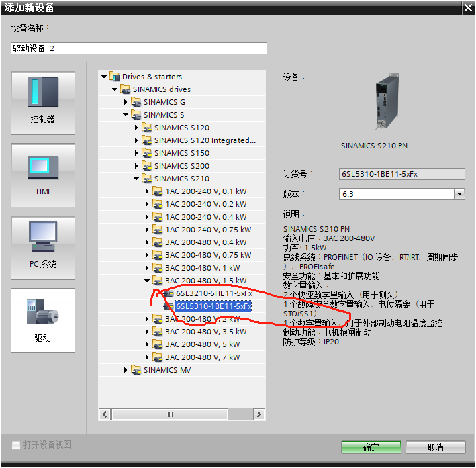Expand the SINAMICS S200 node
476x468 pixels.
(x=136, y=166)
